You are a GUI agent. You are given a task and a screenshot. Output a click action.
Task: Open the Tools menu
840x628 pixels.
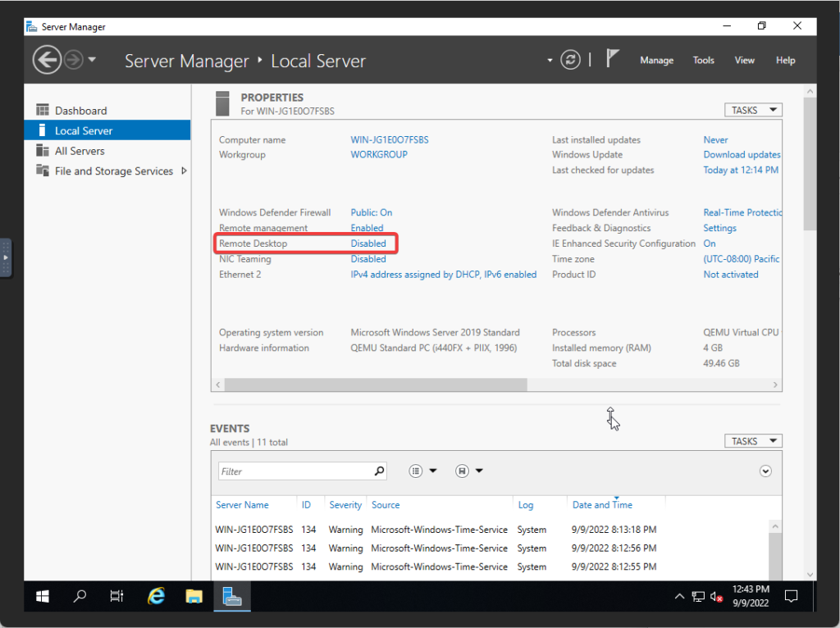pyautogui.click(x=703, y=59)
